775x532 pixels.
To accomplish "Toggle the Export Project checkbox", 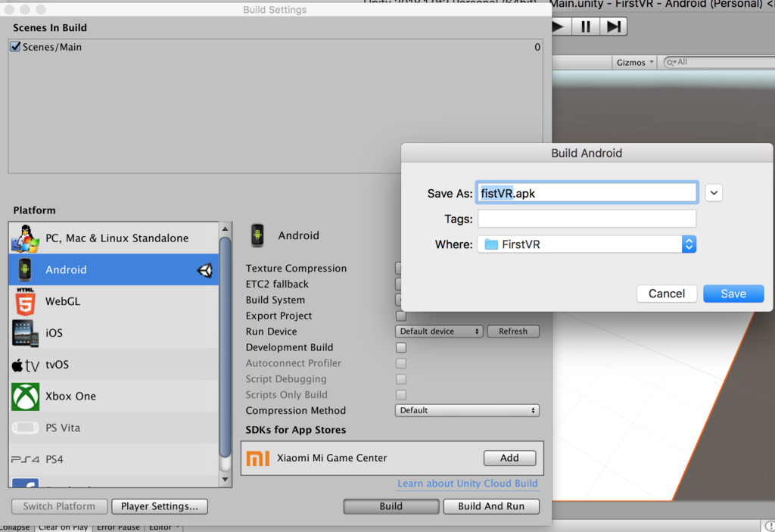I will click(401, 316).
